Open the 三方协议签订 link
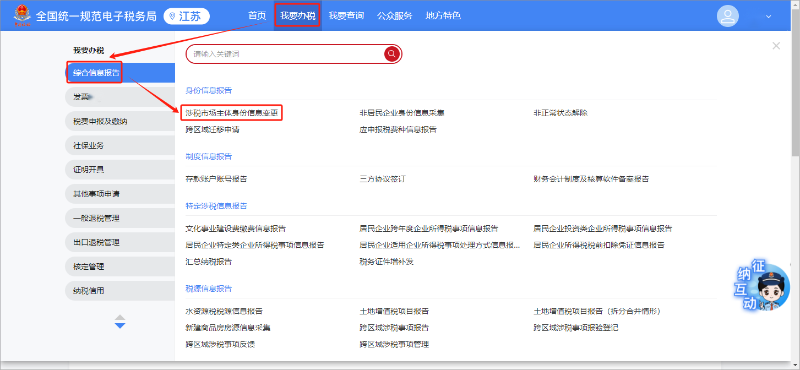Viewport: 800px width, 370px height. 382,179
